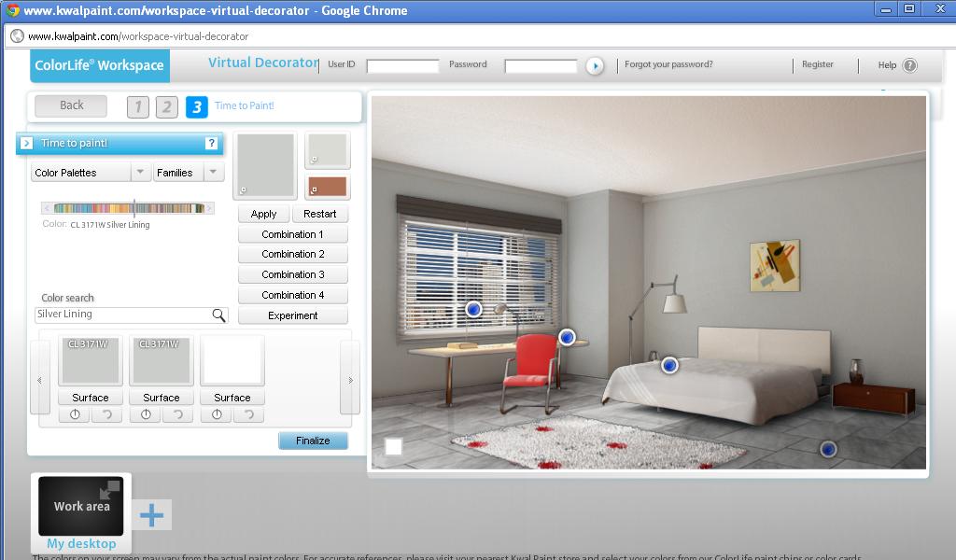Select the terracotta color swatch
Screen dimensions: 956x560
[x=328, y=187]
